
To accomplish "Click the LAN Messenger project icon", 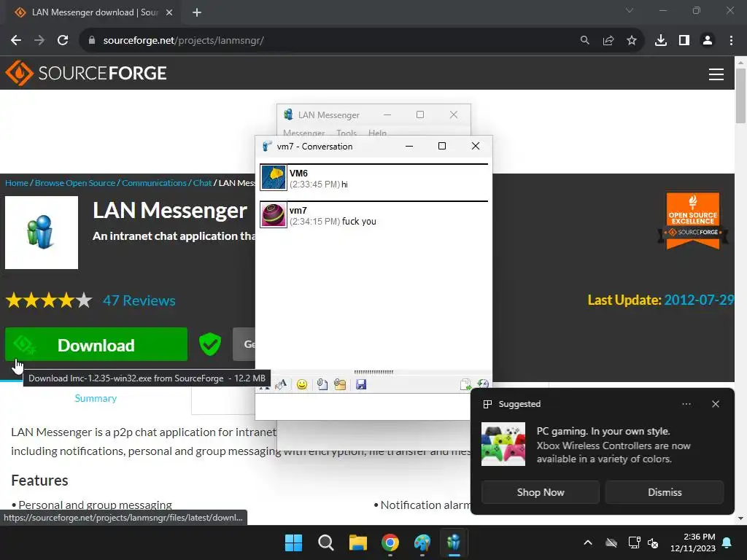I will (x=42, y=233).
